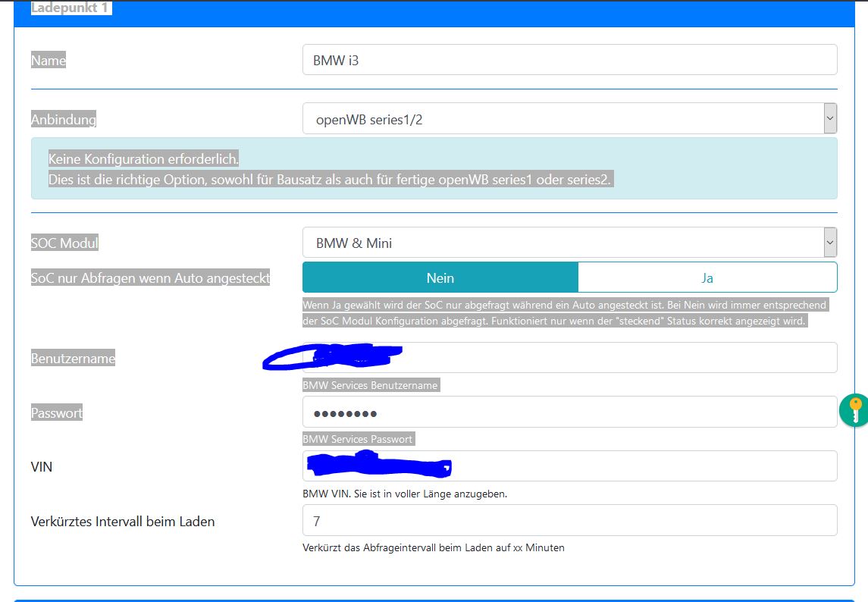Select 'Ja' for SoC query when plugged in
The width and height of the screenshot is (868, 602).
pos(707,277)
